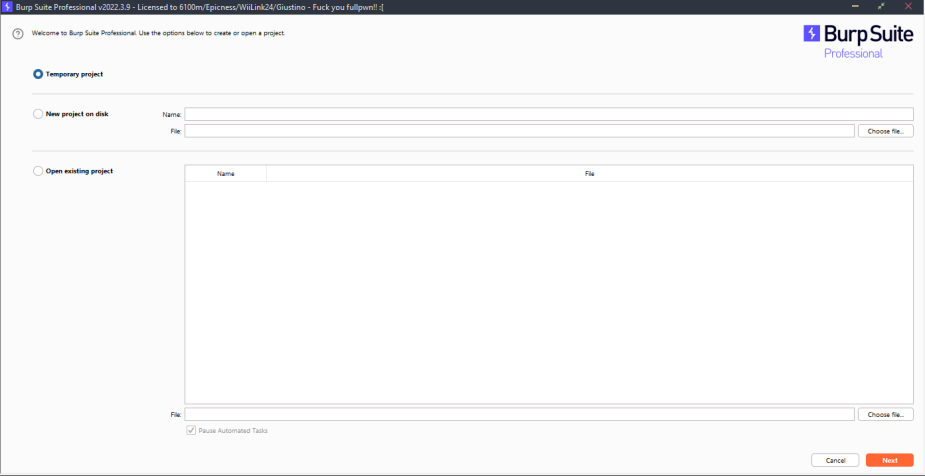Click the Burp Suite Professional logo

tap(858, 41)
